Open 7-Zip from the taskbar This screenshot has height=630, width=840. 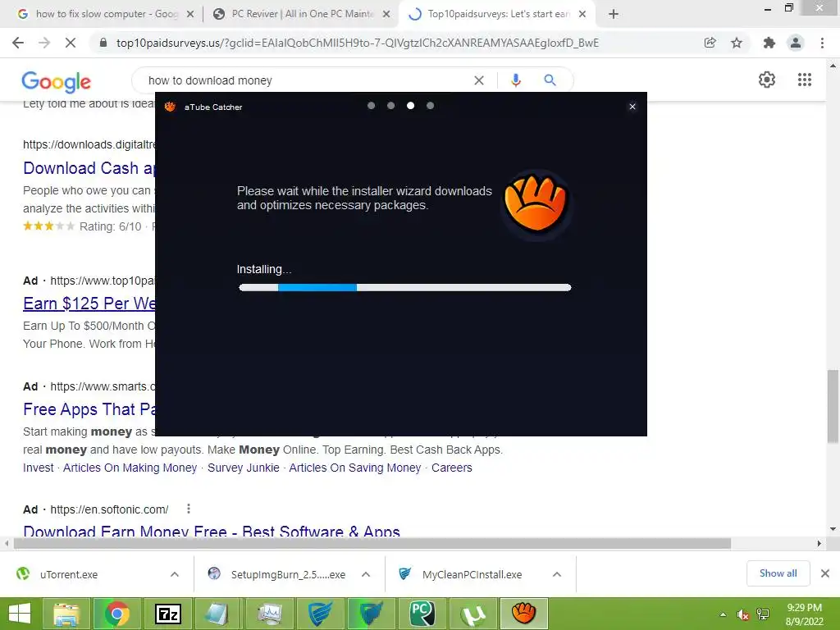pyautogui.click(x=167, y=614)
